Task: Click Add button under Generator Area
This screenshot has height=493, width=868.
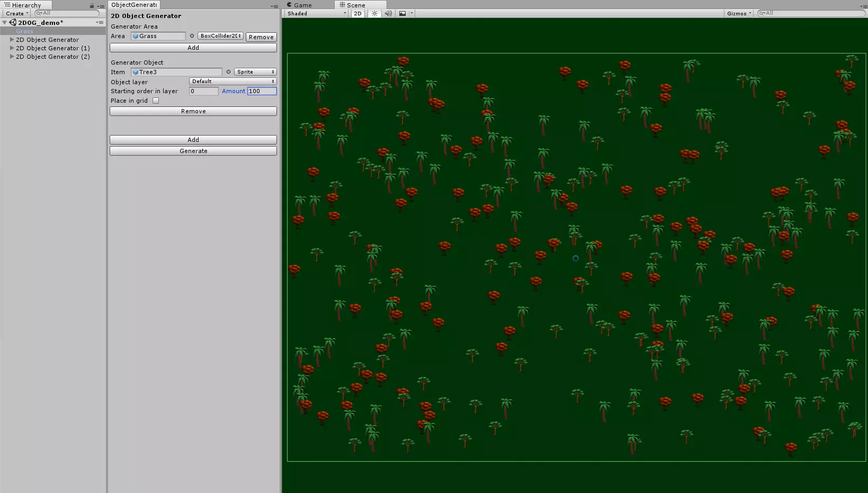Action: coord(193,48)
